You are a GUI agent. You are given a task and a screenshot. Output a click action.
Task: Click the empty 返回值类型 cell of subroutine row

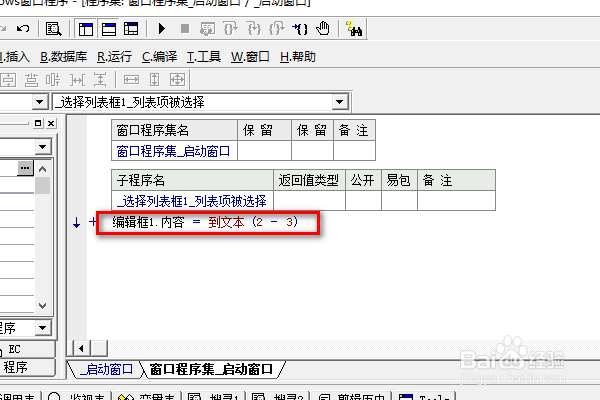309,201
